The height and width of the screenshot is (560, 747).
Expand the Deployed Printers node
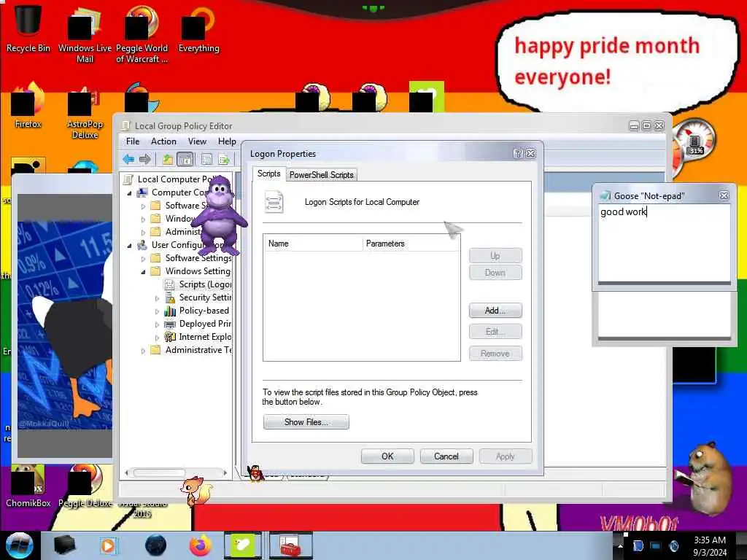coord(157,324)
